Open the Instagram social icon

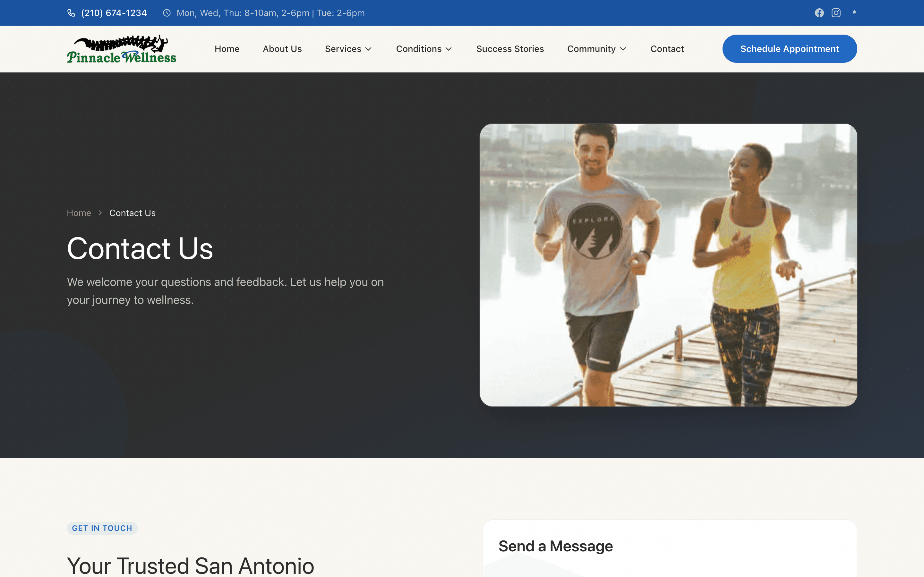pos(836,13)
